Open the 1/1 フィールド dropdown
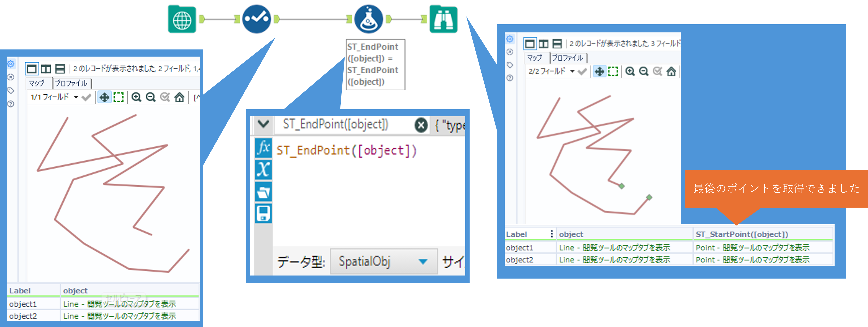Screen dimensions: 868x327 (76, 98)
